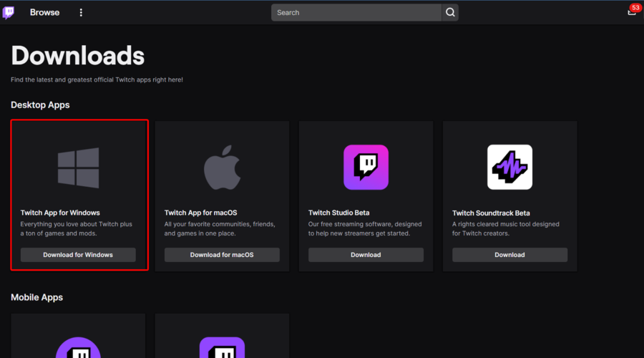Click the 'Find the latest and greatest' subtitle

coord(97,79)
